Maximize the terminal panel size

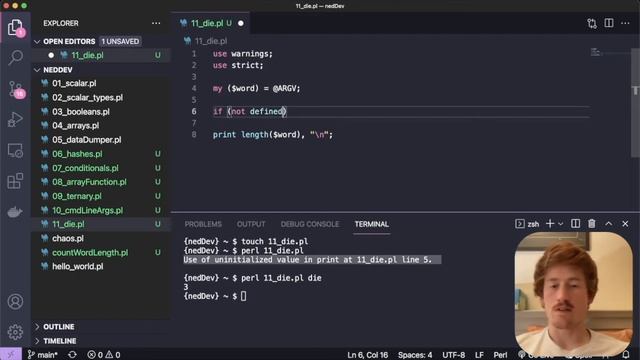tap(609, 224)
